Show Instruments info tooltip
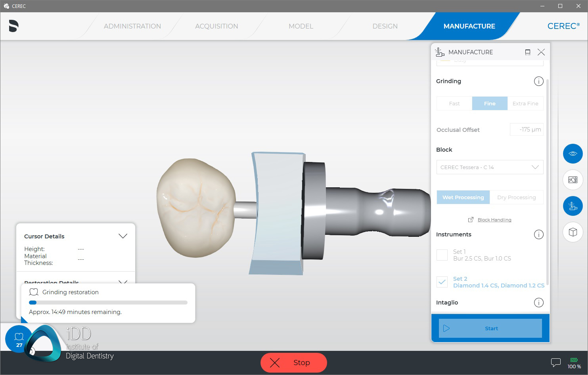Image resolution: width=588 pixels, height=375 pixels. (x=538, y=234)
